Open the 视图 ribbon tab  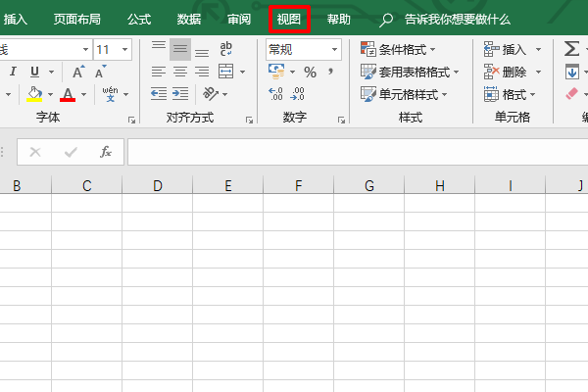point(289,20)
